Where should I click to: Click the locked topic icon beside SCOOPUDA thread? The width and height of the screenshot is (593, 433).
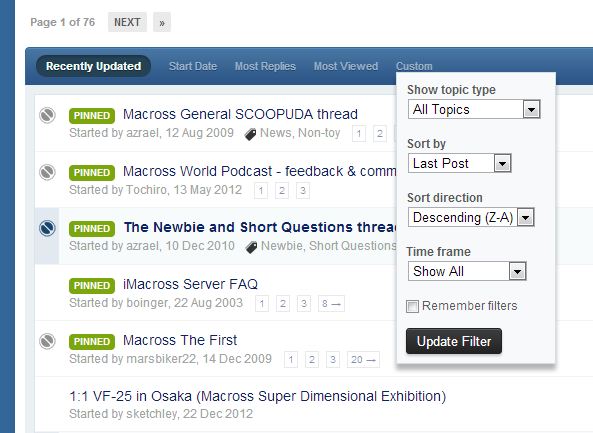(x=47, y=115)
